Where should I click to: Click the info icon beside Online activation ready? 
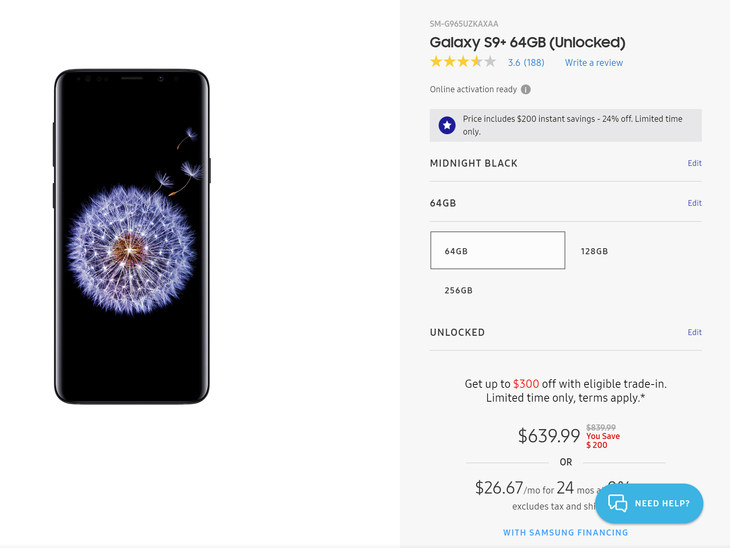coord(526,89)
